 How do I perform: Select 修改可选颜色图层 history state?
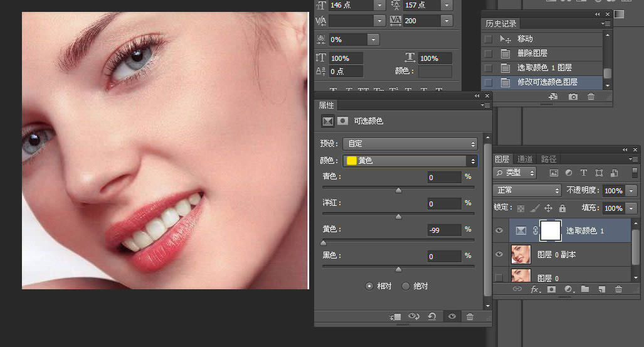[542, 82]
